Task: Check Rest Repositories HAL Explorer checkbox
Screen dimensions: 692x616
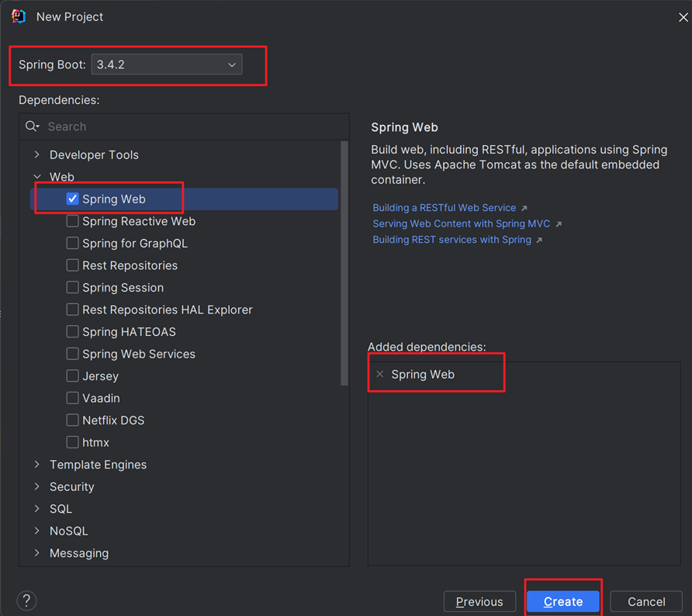Action: 72,310
